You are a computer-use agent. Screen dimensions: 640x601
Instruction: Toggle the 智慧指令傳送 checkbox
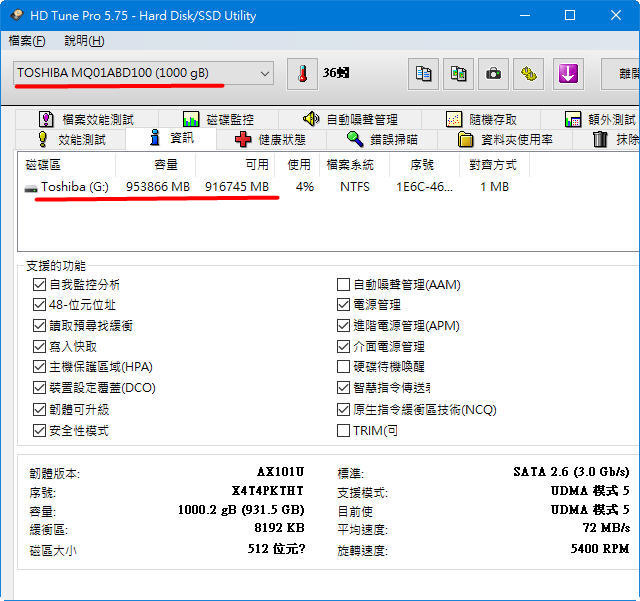click(x=343, y=387)
